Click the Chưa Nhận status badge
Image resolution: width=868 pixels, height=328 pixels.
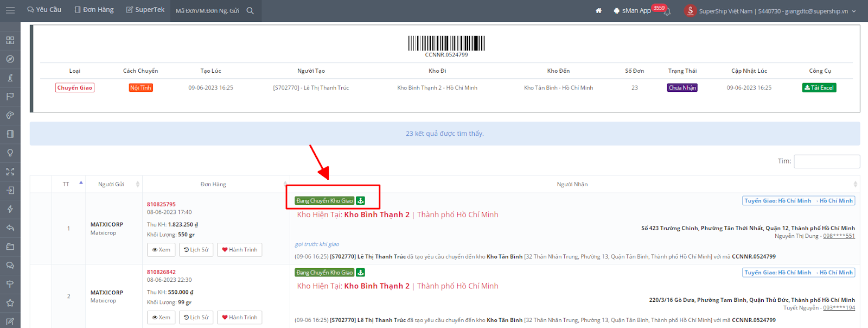682,87
